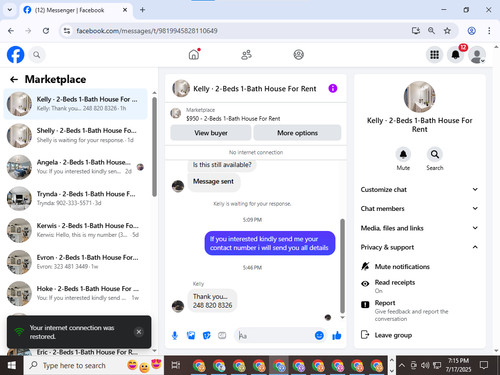Open Shelly conversation in Marketplace list
This screenshot has width=500, height=375.
click(75, 135)
